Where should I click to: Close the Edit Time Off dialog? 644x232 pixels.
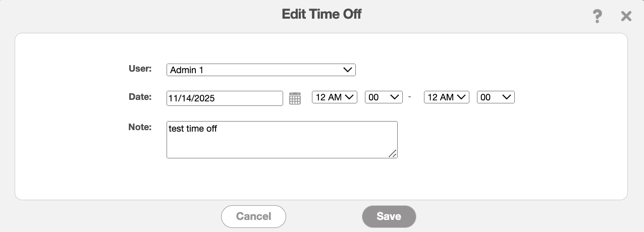coord(626,17)
